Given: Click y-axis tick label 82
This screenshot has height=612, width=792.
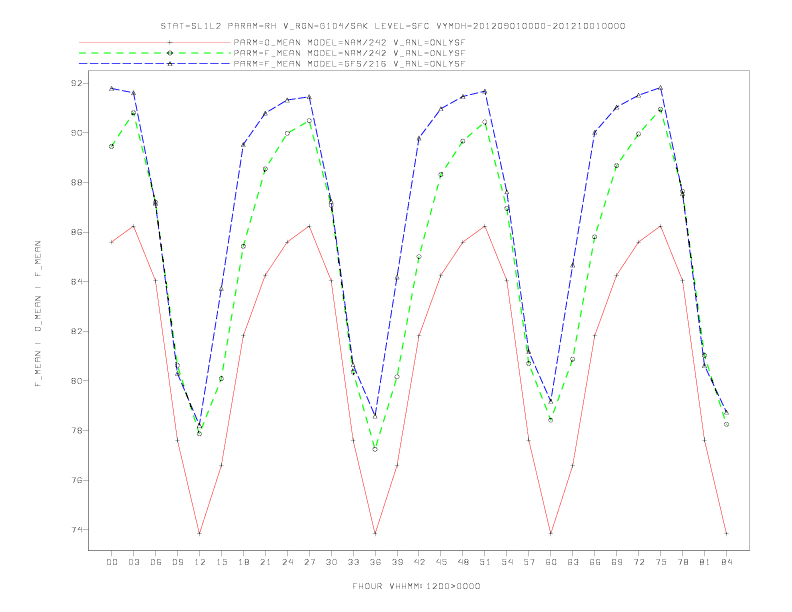Looking at the screenshot, I should click(77, 331).
